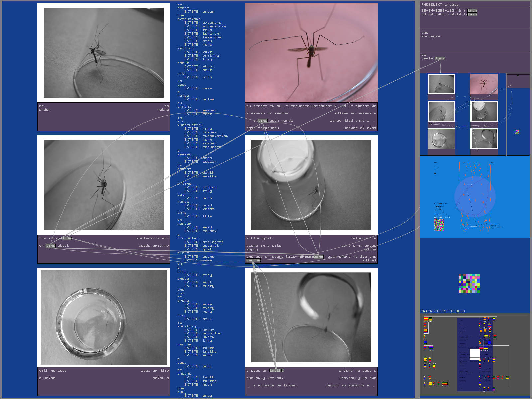
Task: Click the PHOSELEKT panel title
Action: pyautogui.click(x=440, y=5)
